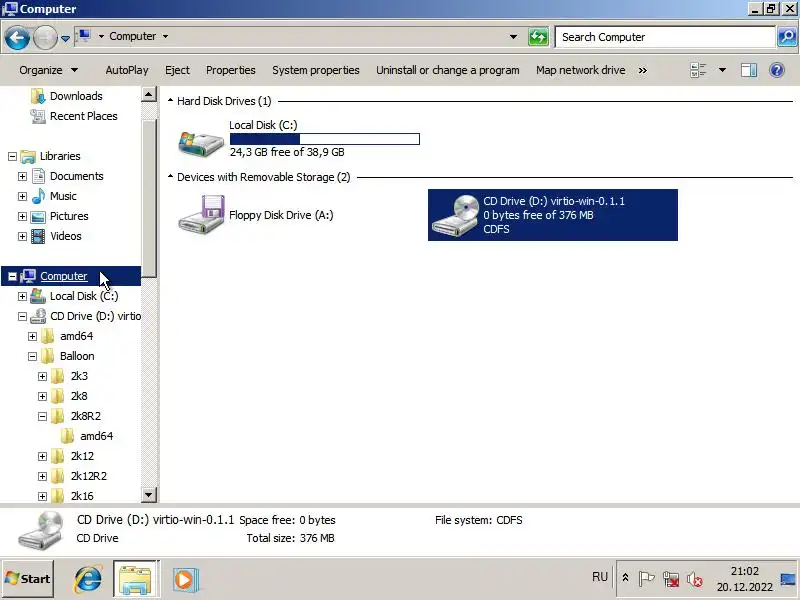Image resolution: width=800 pixels, height=600 pixels.
Task: Click AutoPlay in the toolbar
Action: tap(127, 70)
